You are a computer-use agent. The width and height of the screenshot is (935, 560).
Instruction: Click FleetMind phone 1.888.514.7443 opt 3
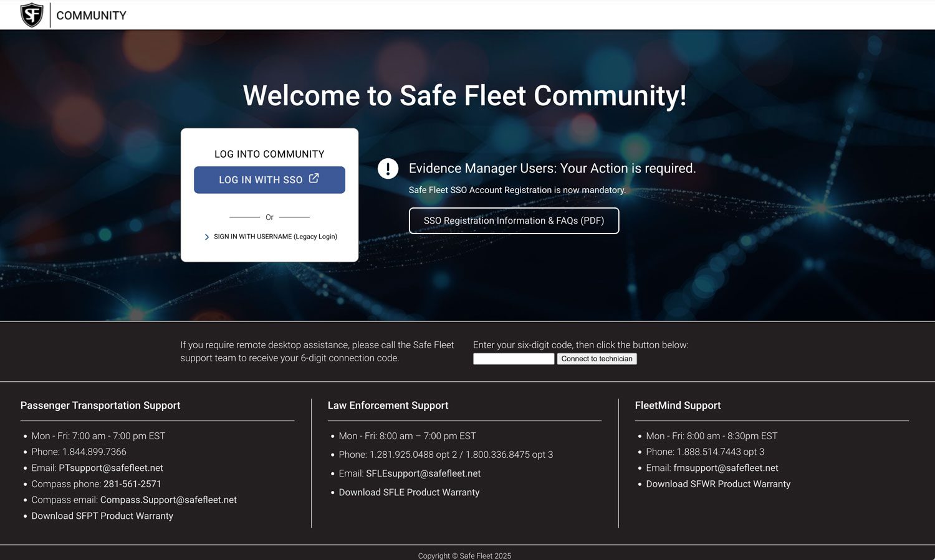click(705, 452)
